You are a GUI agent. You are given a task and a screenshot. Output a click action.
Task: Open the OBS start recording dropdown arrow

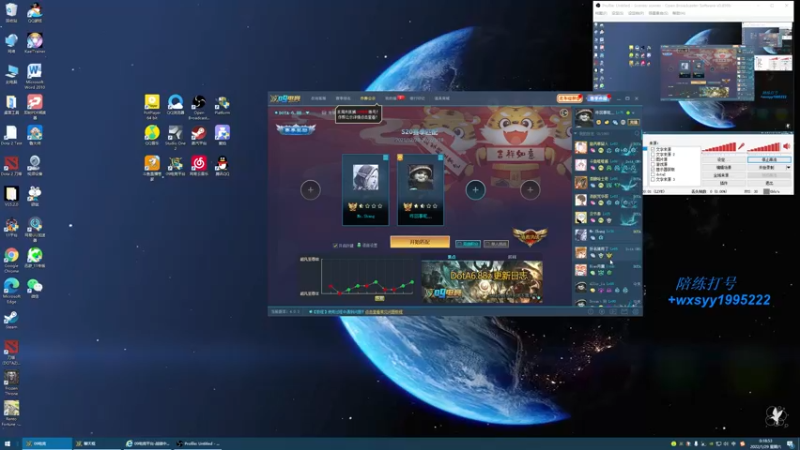pyautogui.click(x=789, y=167)
